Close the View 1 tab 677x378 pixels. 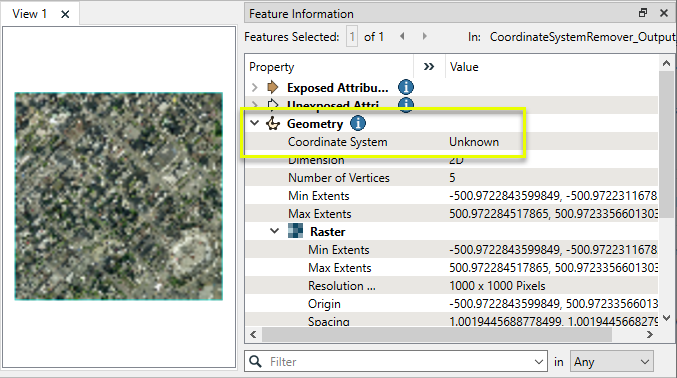(x=65, y=14)
